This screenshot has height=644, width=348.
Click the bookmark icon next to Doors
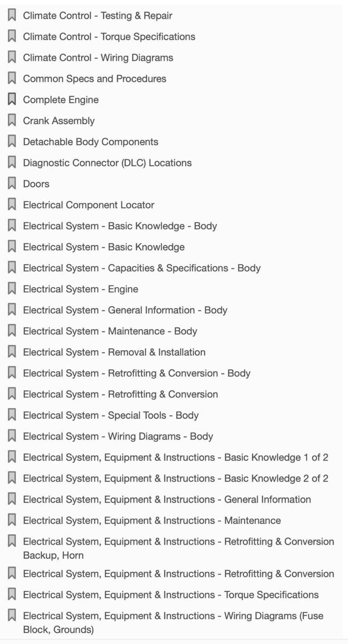click(x=12, y=183)
